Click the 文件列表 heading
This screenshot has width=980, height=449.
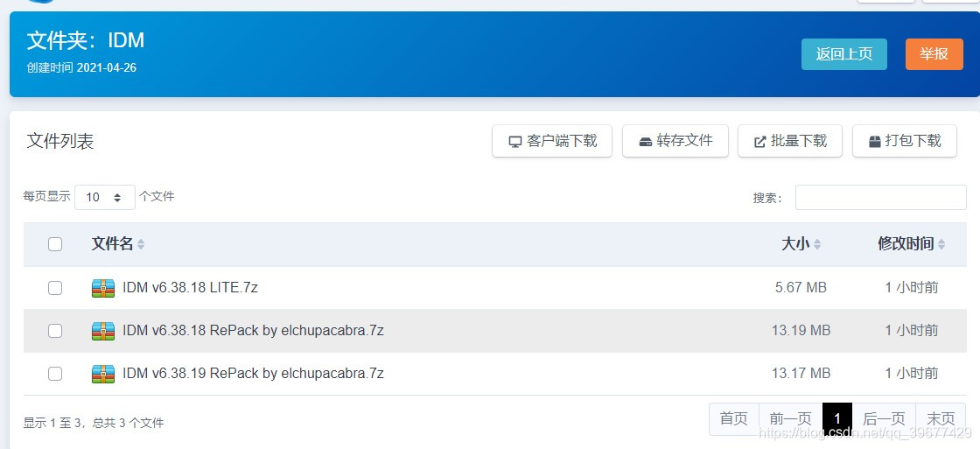(60, 141)
